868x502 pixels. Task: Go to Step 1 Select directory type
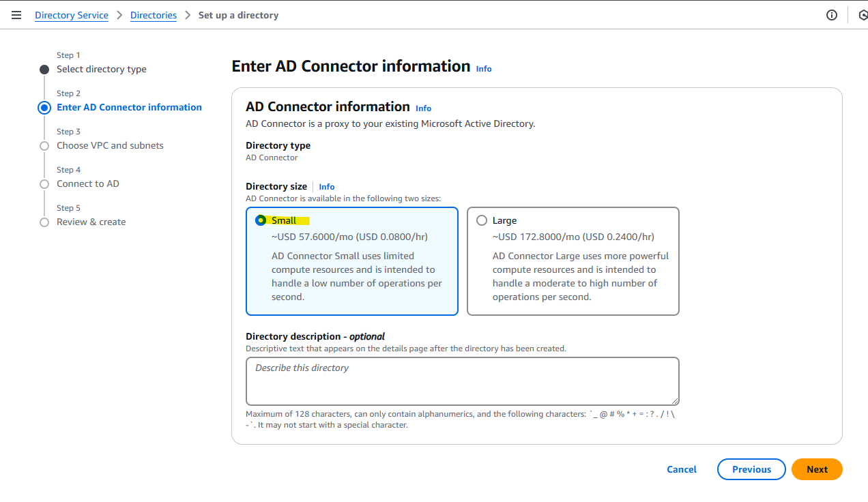click(x=102, y=69)
